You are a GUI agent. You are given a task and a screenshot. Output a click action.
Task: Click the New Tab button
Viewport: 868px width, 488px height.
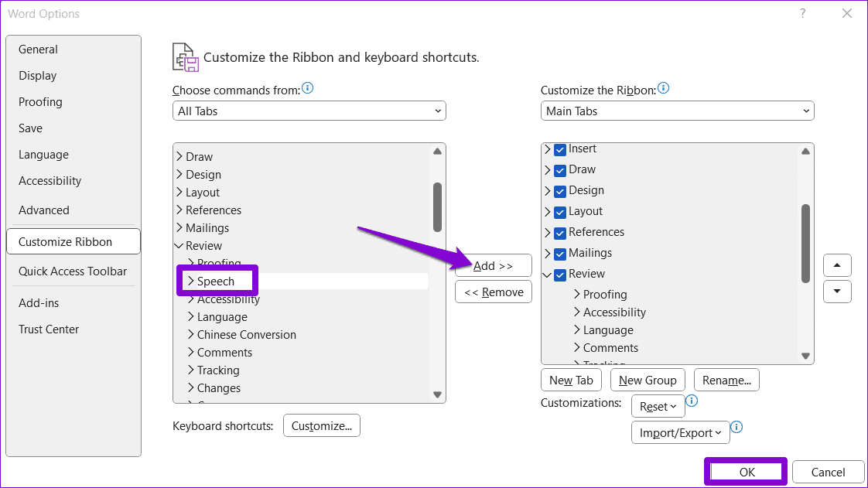click(571, 380)
